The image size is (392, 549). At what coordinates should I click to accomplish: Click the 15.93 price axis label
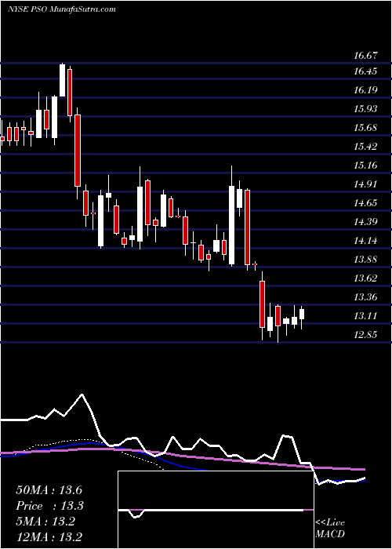365,109
